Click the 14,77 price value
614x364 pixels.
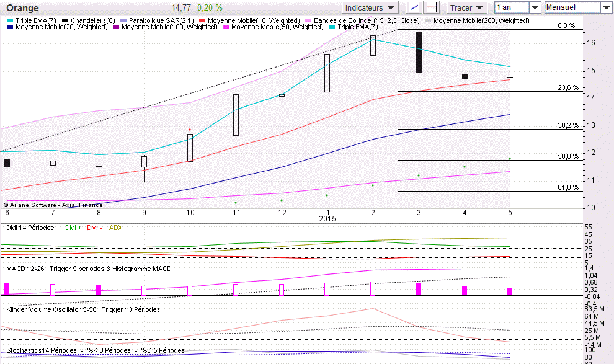click(181, 8)
